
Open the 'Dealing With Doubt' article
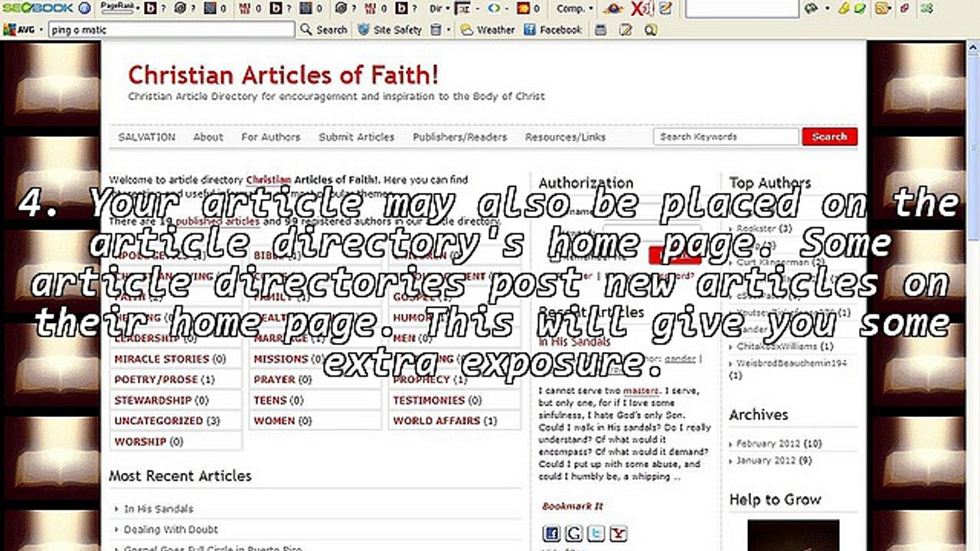[x=171, y=530]
